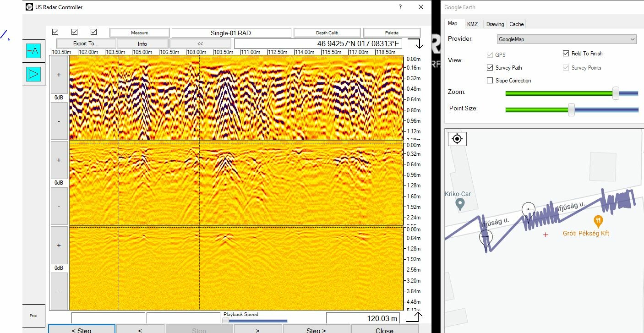The image size is (644, 333).
Task: Click the Gróti Pékség restaurant pin
Action: click(x=598, y=222)
